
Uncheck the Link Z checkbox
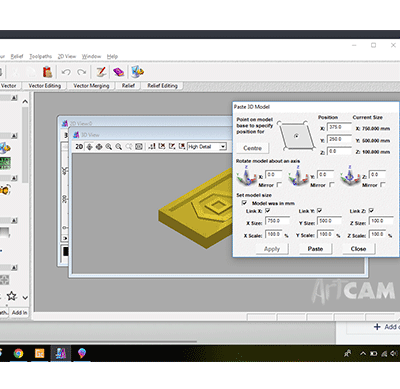point(371,211)
